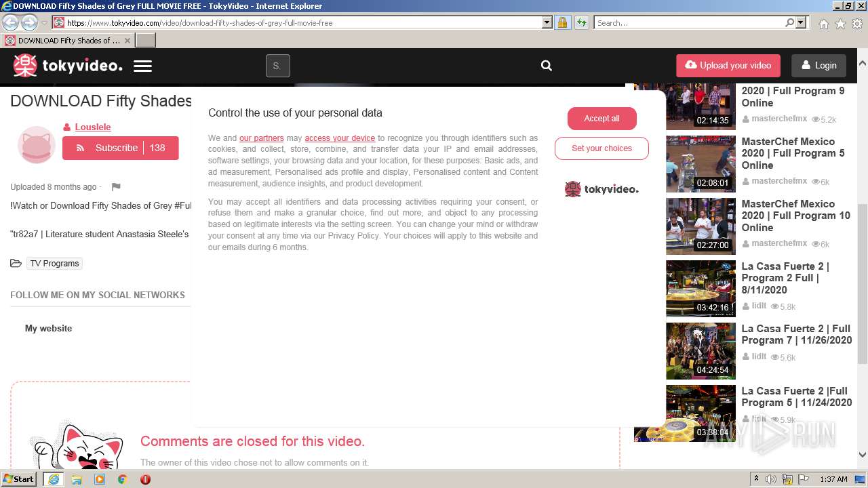This screenshot has height=488, width=868.
Task: Click the security lock icon in address bar
Action: click(562, 22)
